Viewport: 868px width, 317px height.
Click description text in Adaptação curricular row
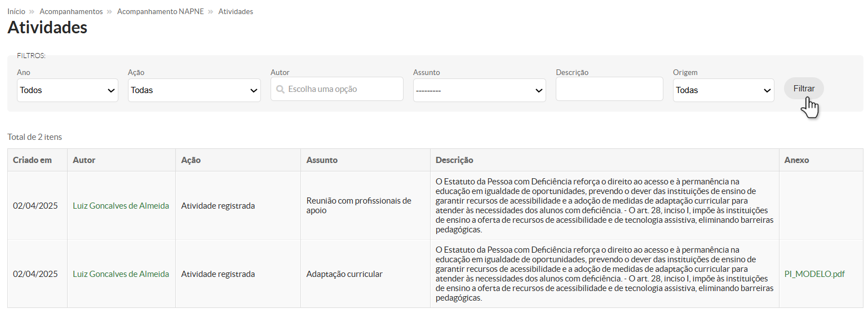[x=604, y=274]
